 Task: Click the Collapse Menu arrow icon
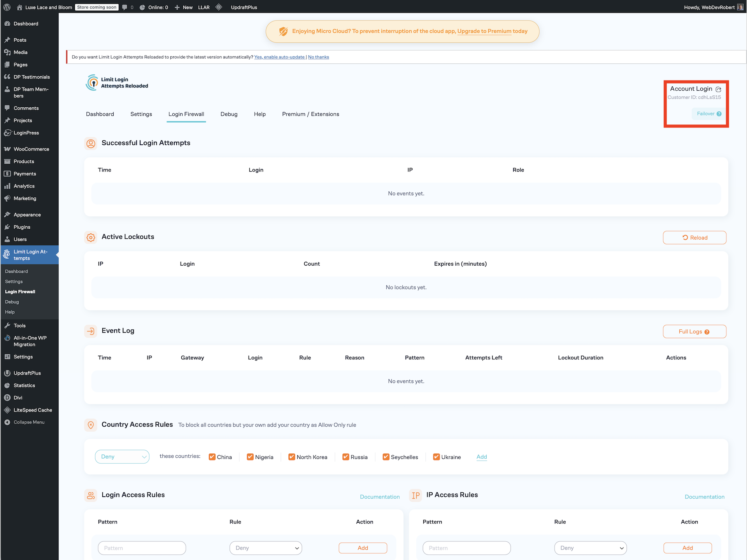click(x=7, y=422)
